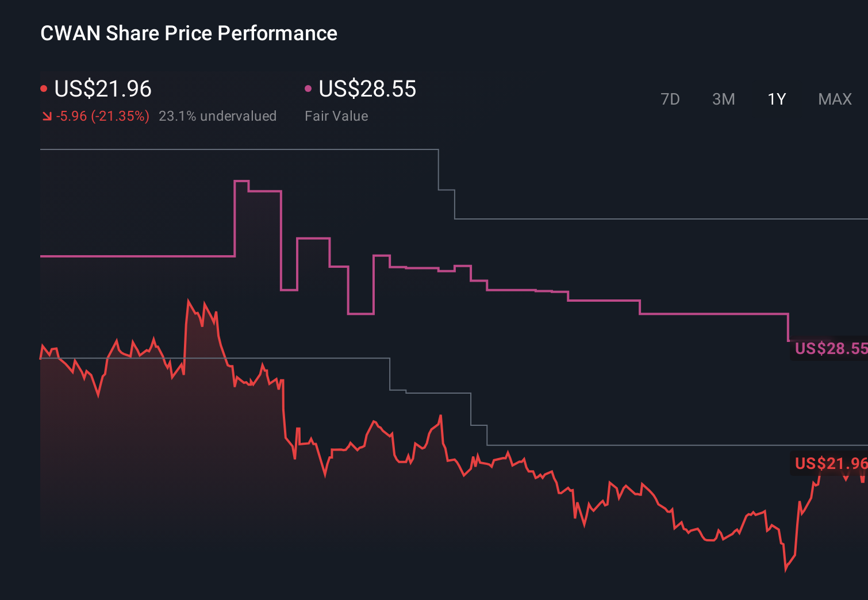Click the pink Fair Value legend dot

tap(309, 88)
